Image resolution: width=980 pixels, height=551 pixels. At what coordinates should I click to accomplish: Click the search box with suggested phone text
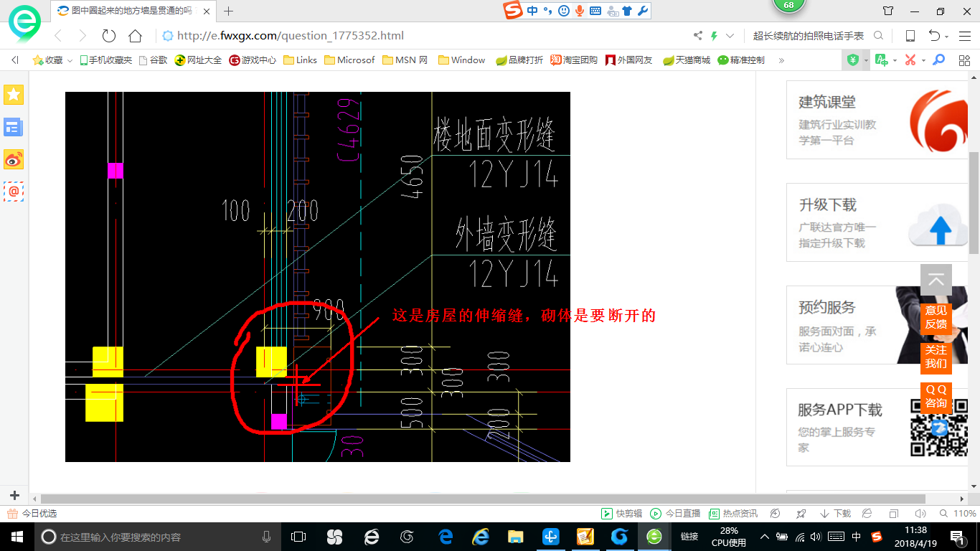(x=809, y=36)
